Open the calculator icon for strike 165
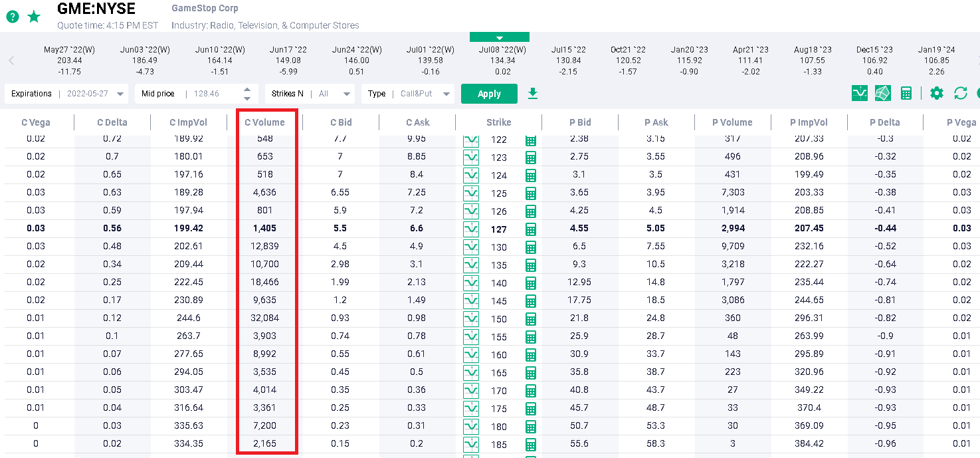 click(x=530, y=373)
